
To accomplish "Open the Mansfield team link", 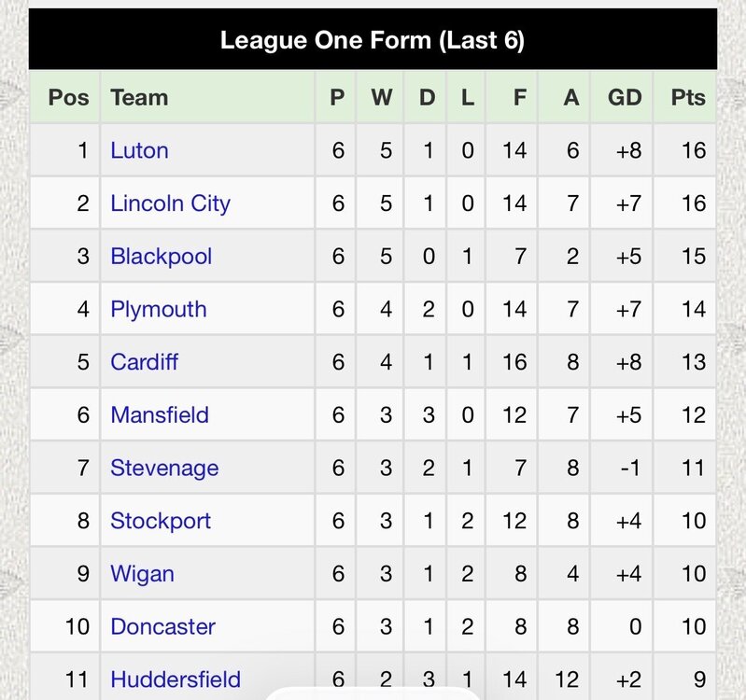I will point(160,415).
